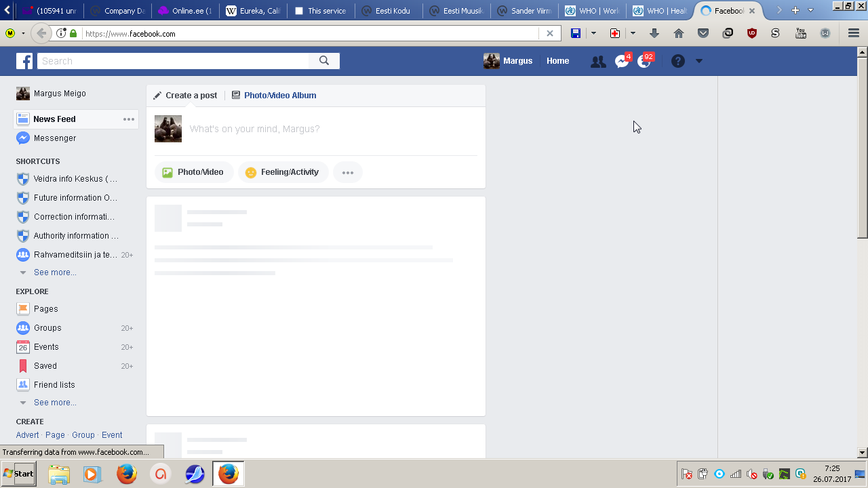Click the Facebook logo icon
Viewport: 868px width, 488px height.
[x=24, y=61]
